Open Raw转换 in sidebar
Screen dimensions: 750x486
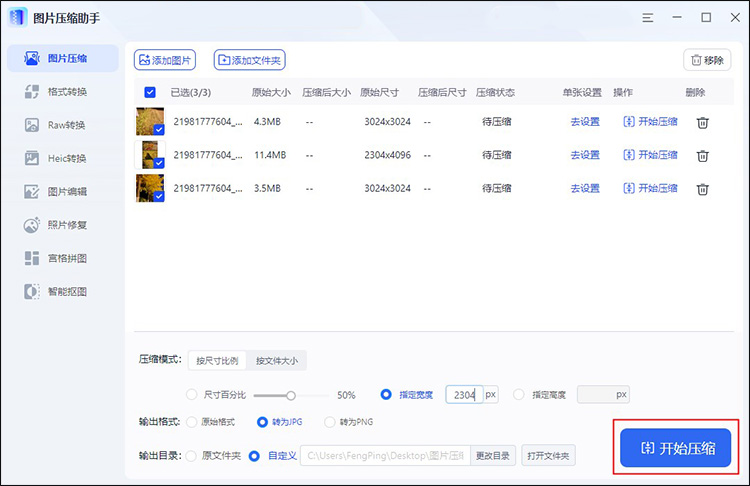click(x=63, y=125)
